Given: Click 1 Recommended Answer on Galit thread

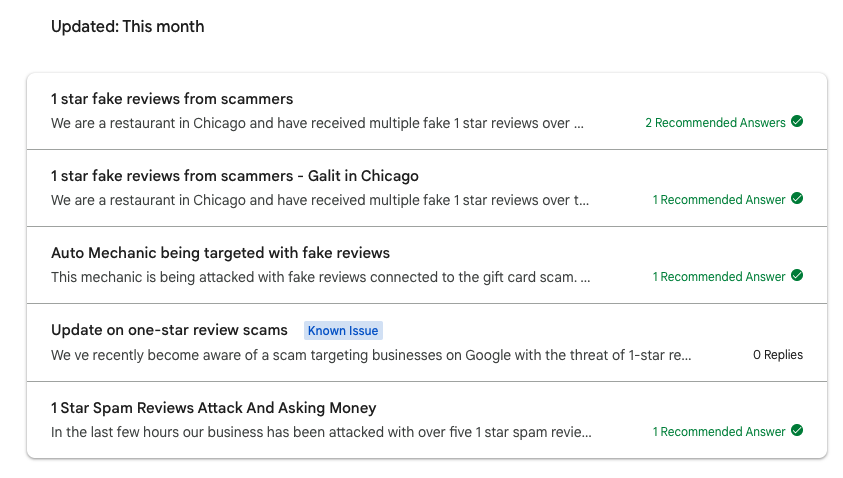Looking at the screenshot, I should pyautogui.click(x=719, y=199).
